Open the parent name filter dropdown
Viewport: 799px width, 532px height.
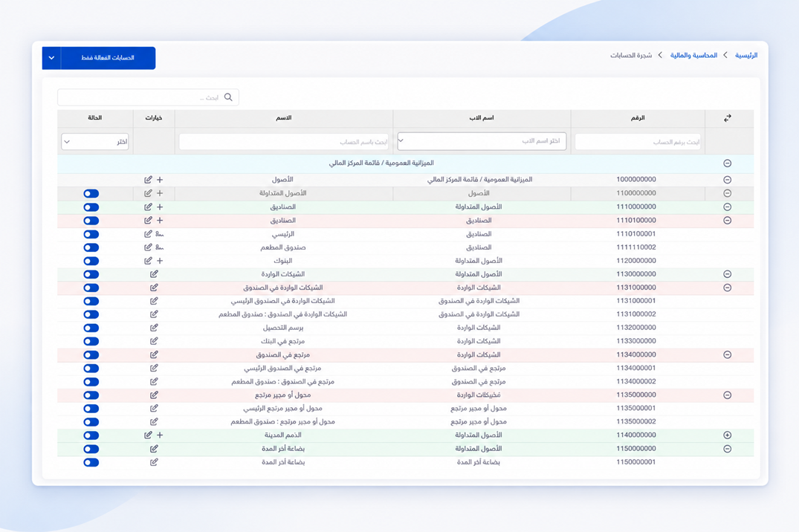tap(482, 141)
